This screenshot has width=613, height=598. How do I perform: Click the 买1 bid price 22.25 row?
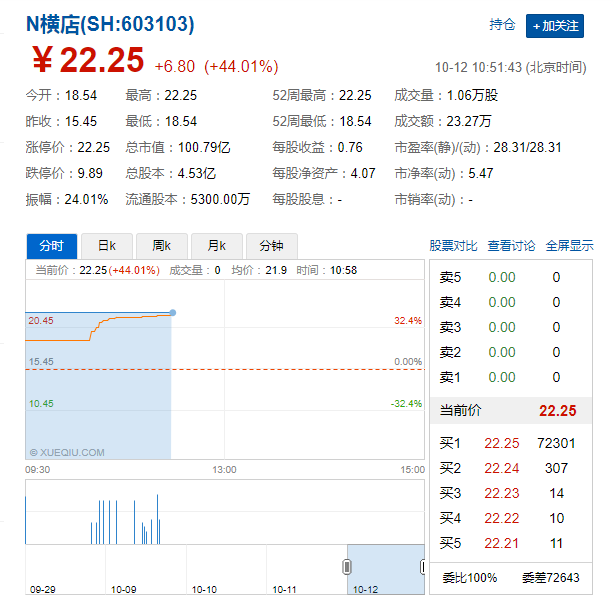point(511,443)
